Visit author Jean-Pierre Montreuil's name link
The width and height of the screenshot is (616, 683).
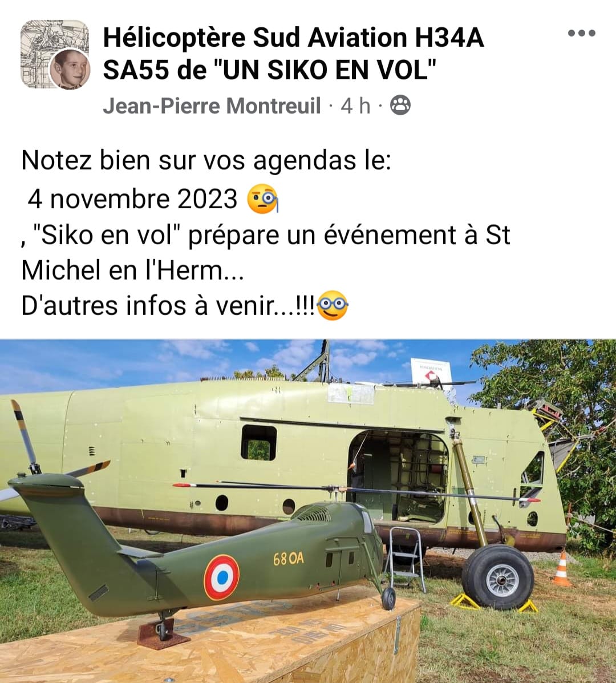(212, 106)
